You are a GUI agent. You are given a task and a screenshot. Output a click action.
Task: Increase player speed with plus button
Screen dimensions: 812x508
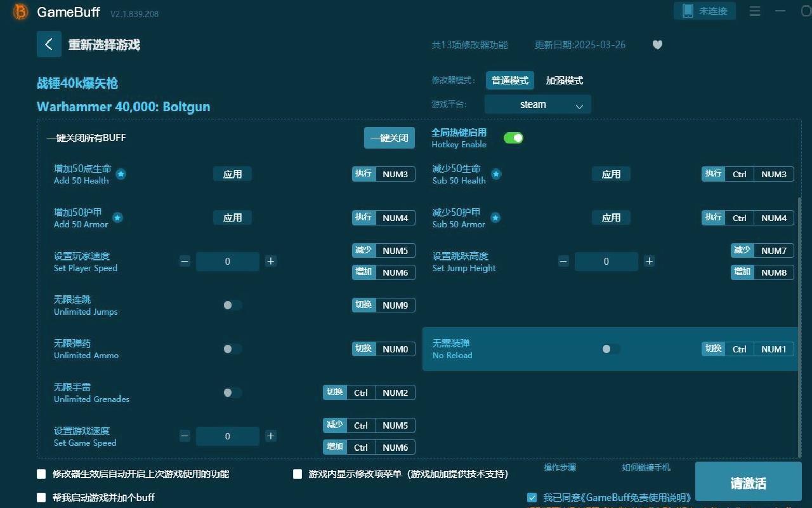click(270, 261)
